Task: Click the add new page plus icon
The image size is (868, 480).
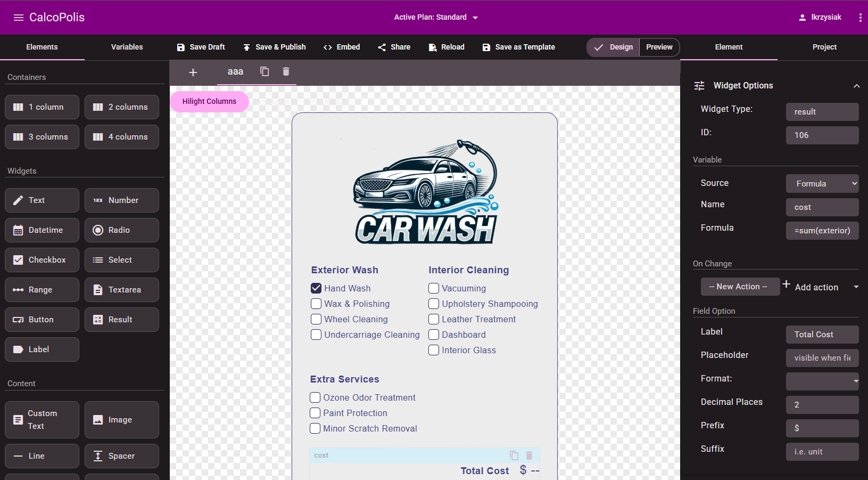Action: (193, 72)
